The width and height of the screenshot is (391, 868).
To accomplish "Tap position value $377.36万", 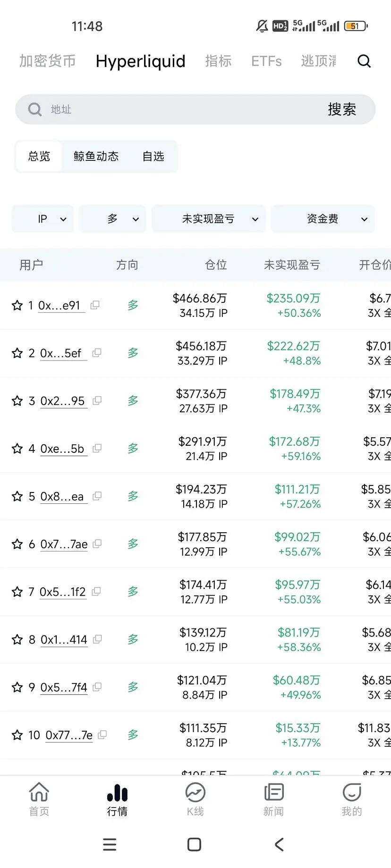I will click(201, 393).
